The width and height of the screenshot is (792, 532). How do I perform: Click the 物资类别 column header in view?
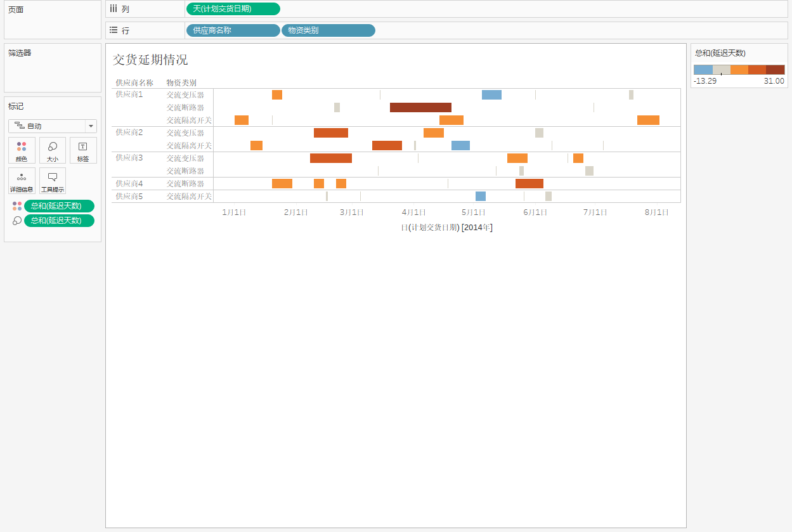[181, 82]
